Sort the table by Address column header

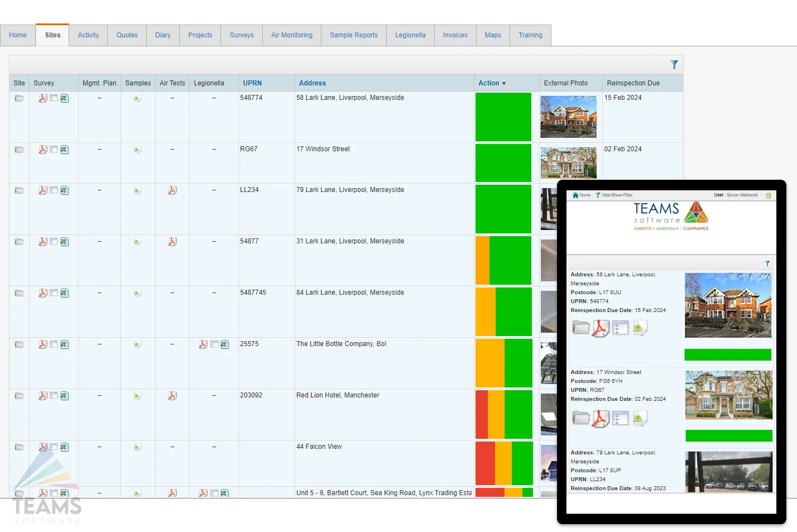pos(312,83)
